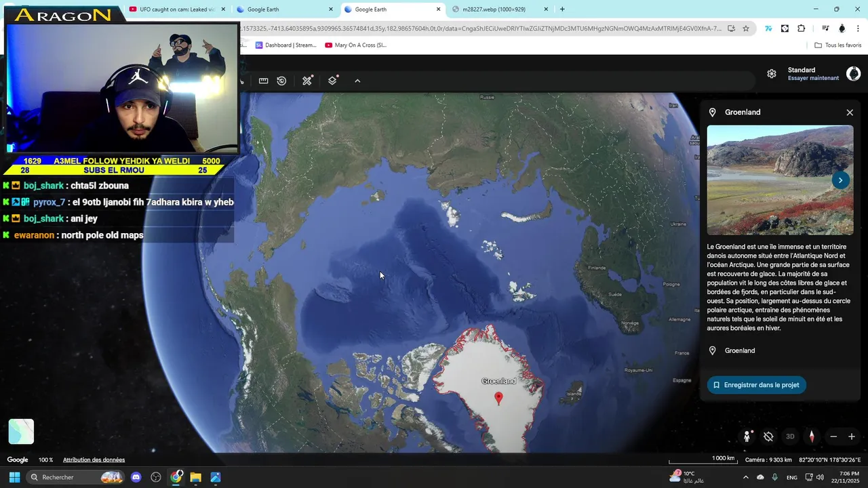Switch input language ENG
The image size is (868, 488).
pos(792,477)
